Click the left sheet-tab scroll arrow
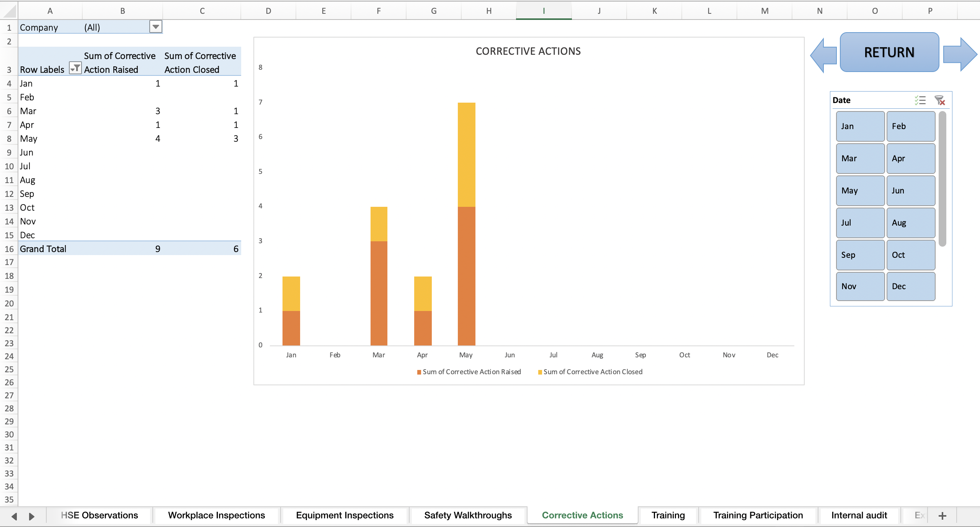 coord(14,516)
